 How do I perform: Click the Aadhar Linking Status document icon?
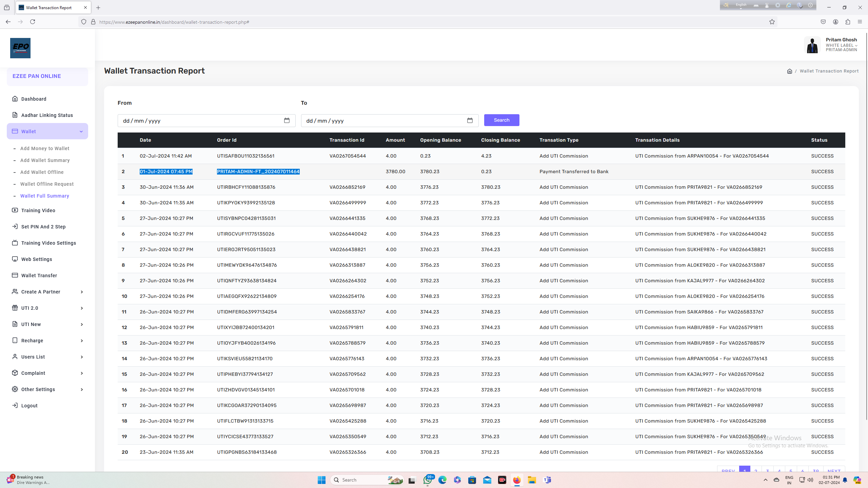15,115
